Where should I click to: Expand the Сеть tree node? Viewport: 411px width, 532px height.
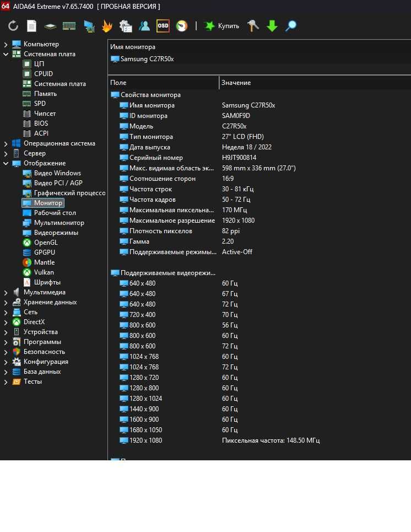(x=6, y=312)
